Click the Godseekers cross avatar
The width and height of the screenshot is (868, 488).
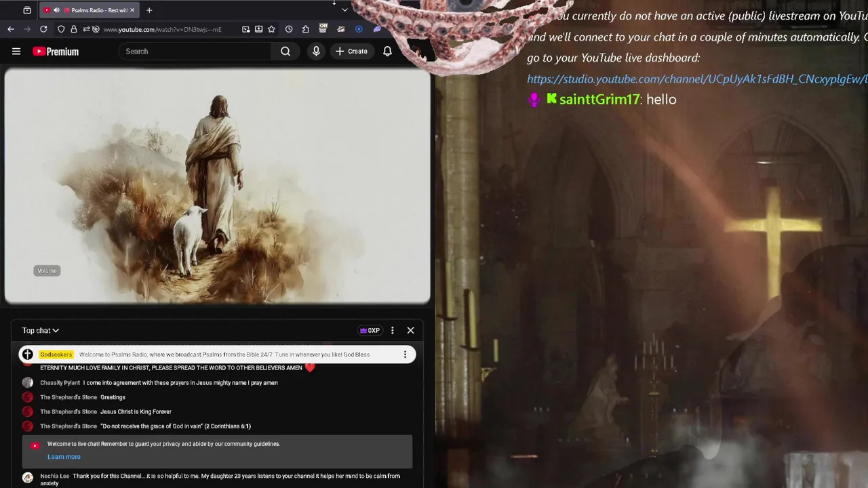click(x=28, y=354)
